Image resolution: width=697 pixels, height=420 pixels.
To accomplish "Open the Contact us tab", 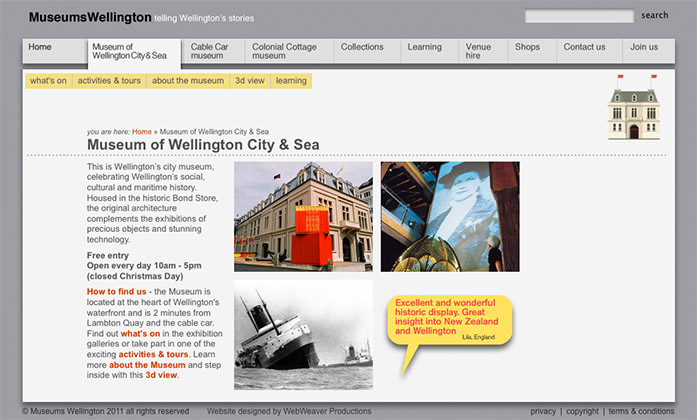I will [x=590, y=51].
